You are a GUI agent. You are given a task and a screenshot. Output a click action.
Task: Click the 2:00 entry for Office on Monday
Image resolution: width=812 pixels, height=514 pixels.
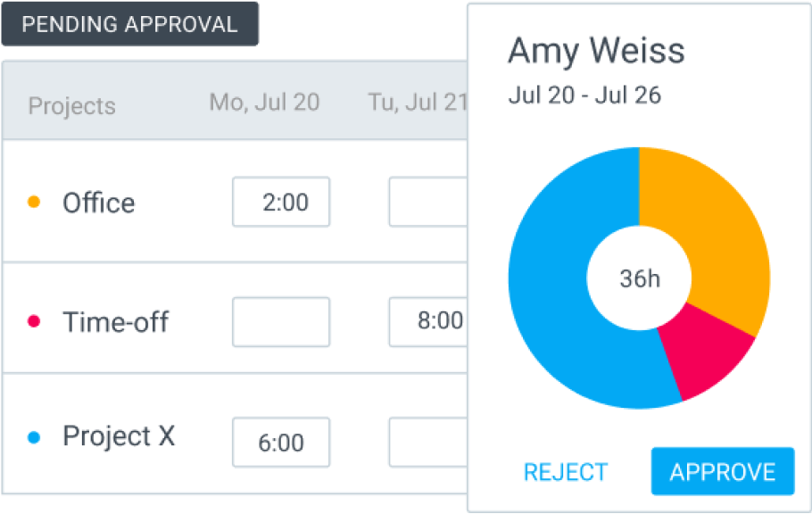coord(280,202)
